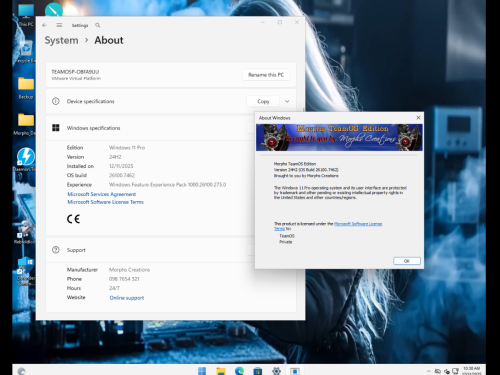Click Rename this PC button
This screenshot has height=375, width=500.
[x=266, y=75]
